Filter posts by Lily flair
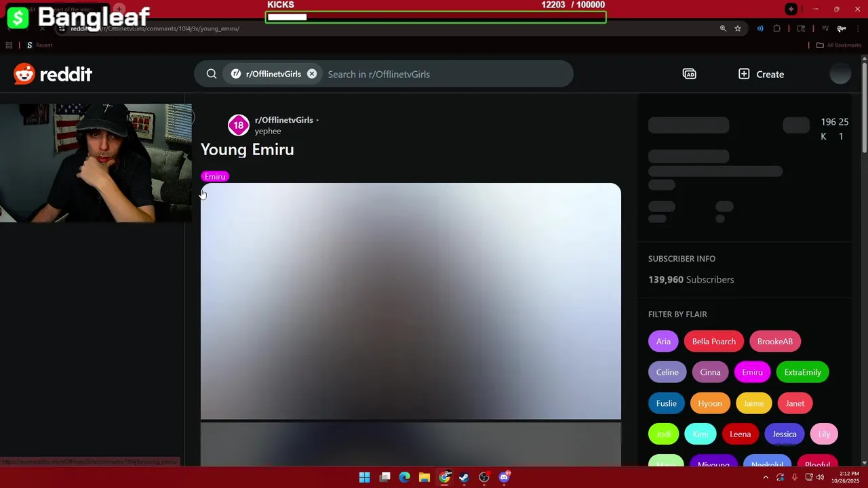This screenshot has height=488, width=868. 824,434
